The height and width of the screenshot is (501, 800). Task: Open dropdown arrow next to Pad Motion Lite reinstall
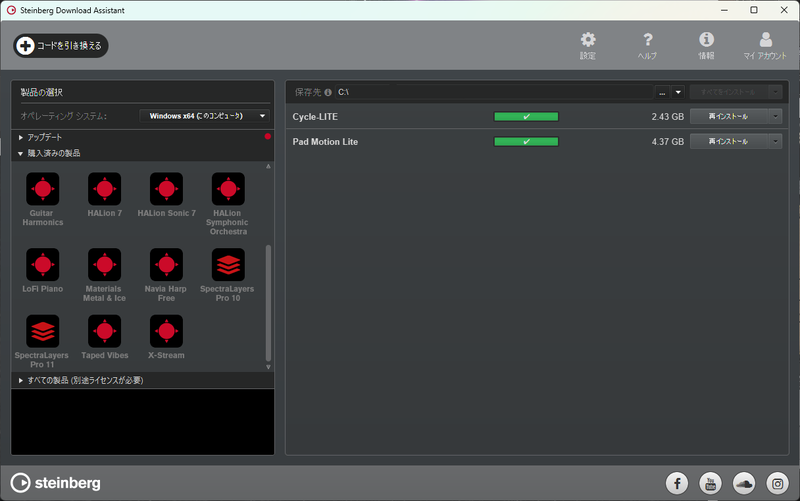coord(776,141)
